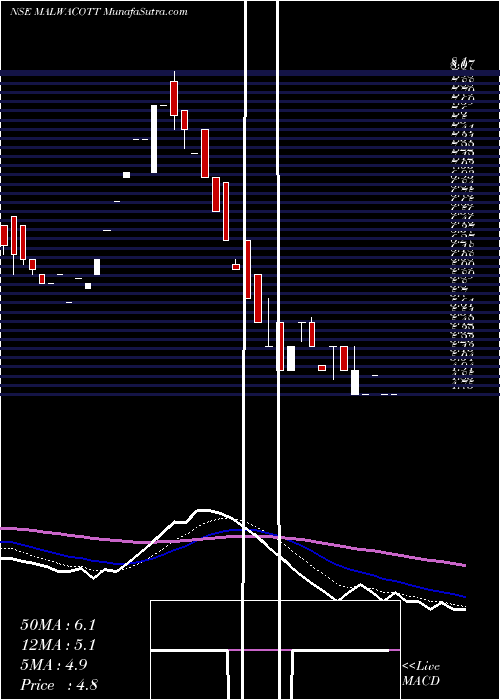This screenshot has height=700, width=500.
Task: Click the tallest white candlestick before the peak
Action: [154, 139]
